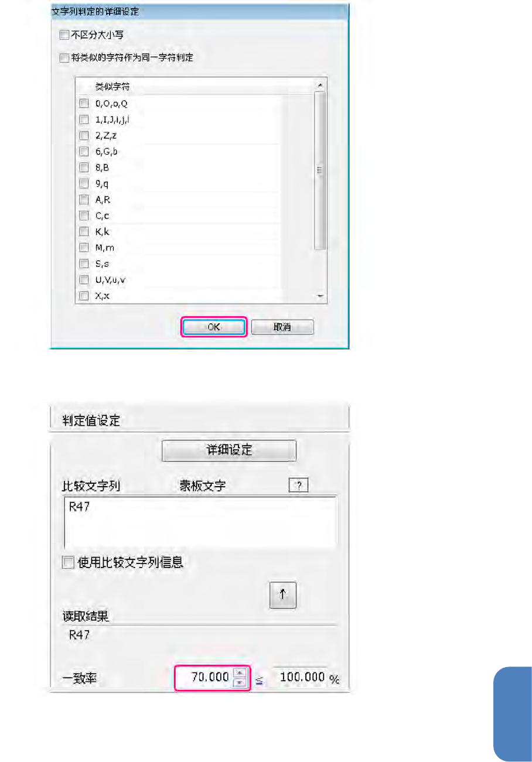The image size is (532, 762).
Task: Click the scroll-up arrow in 类似字符 list
Action: (x=320, y=86)
